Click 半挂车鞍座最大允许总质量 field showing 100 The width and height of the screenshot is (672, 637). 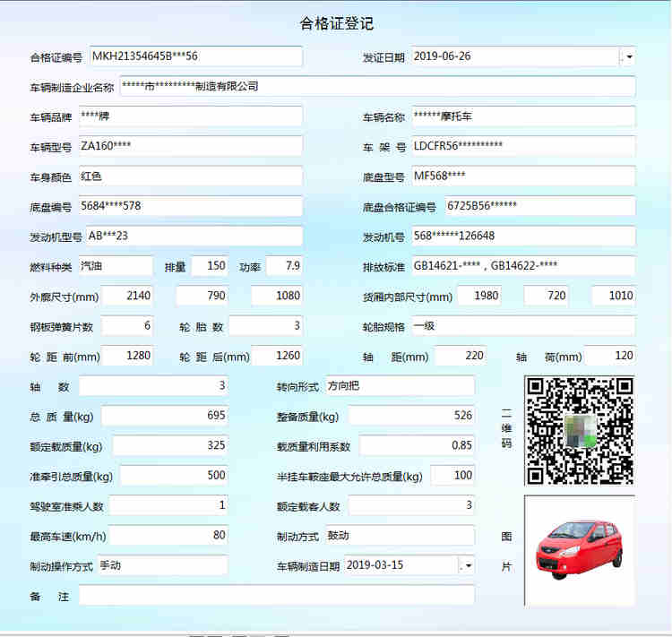tap(452, 476)
